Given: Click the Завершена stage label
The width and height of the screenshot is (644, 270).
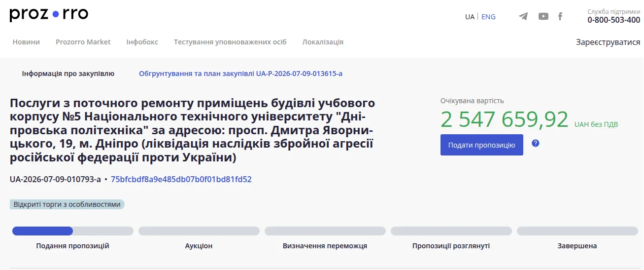Looking at the screenshot, I should tap(577, 246).
